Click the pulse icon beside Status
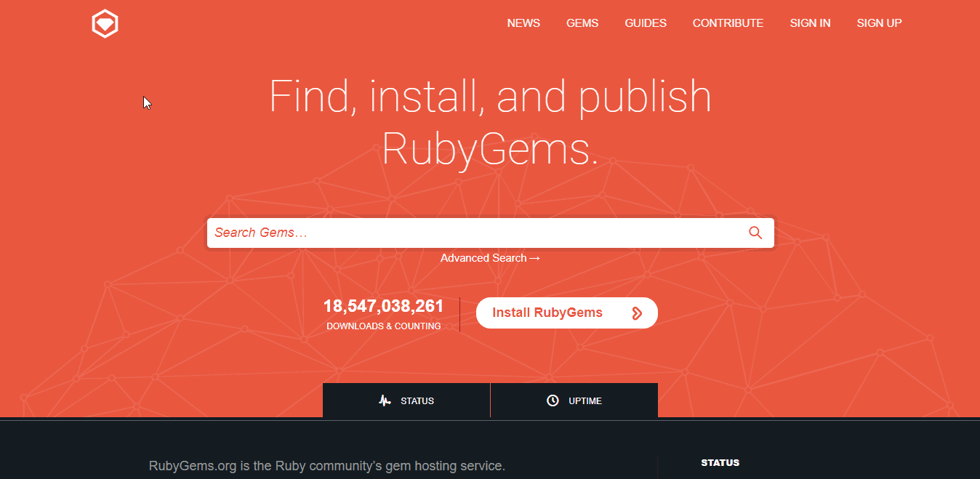 coord(385,400)
